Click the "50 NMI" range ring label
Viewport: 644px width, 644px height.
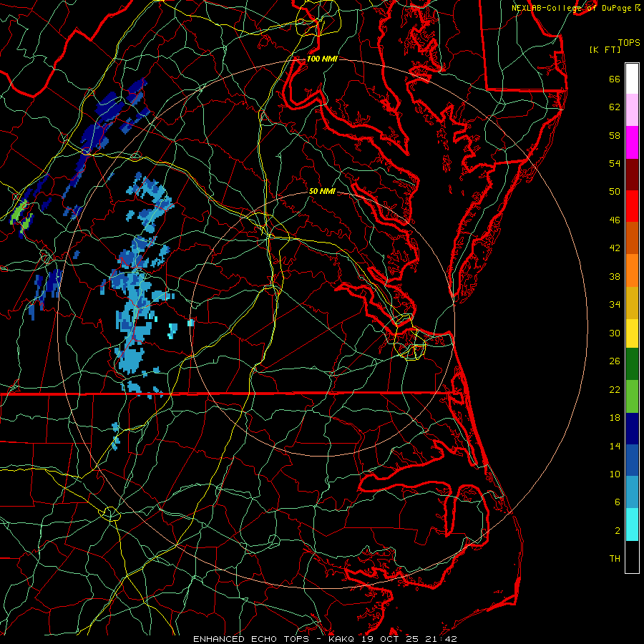(x=322, y=191)
